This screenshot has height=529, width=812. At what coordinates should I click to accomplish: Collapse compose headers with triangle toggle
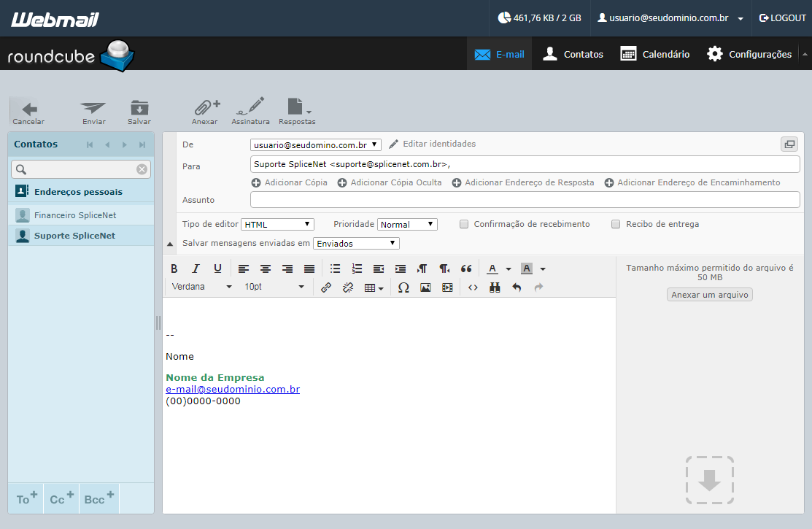(170, 244)
